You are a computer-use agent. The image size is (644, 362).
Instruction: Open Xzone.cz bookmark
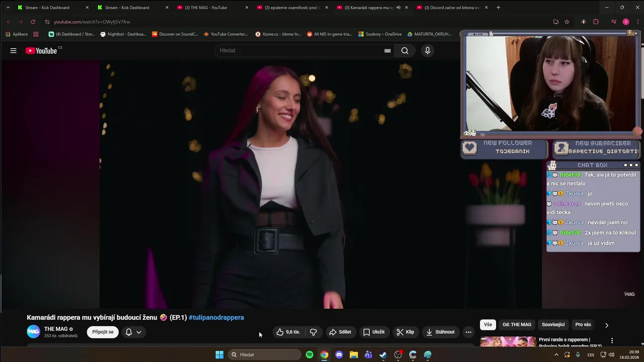coord(278,34)
